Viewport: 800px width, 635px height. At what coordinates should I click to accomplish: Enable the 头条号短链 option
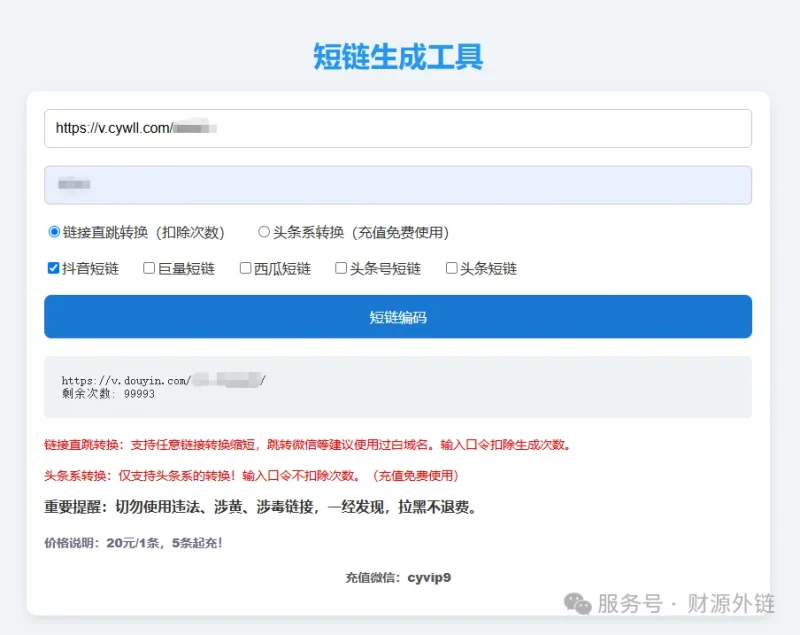click(340, 267)
